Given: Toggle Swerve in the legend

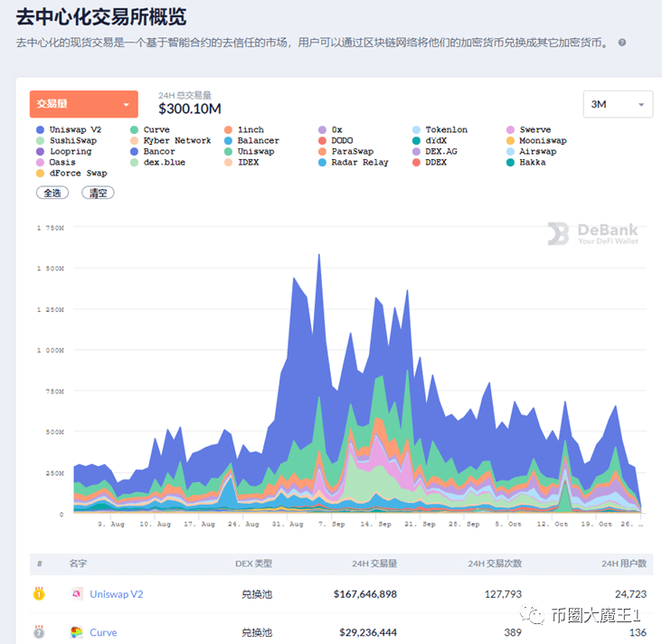Looking at the screenshot, I should (528, 129).
